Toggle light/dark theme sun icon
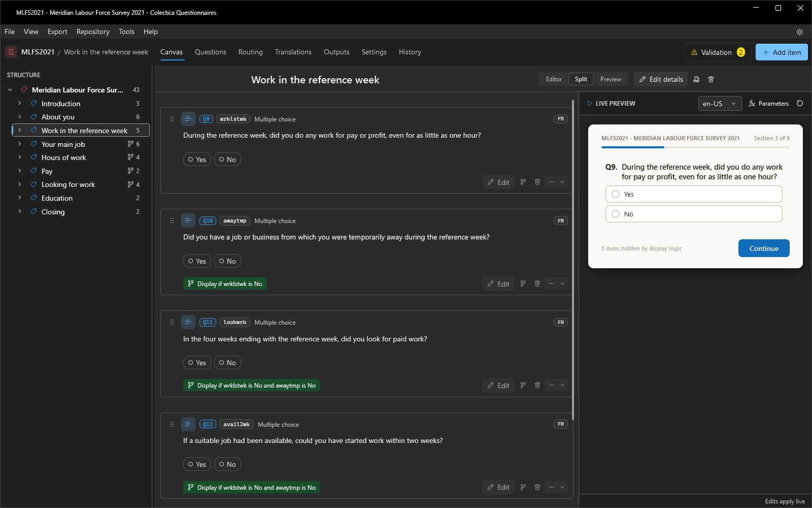The height and width of the screenshot is (508, 812). [799, 32]
